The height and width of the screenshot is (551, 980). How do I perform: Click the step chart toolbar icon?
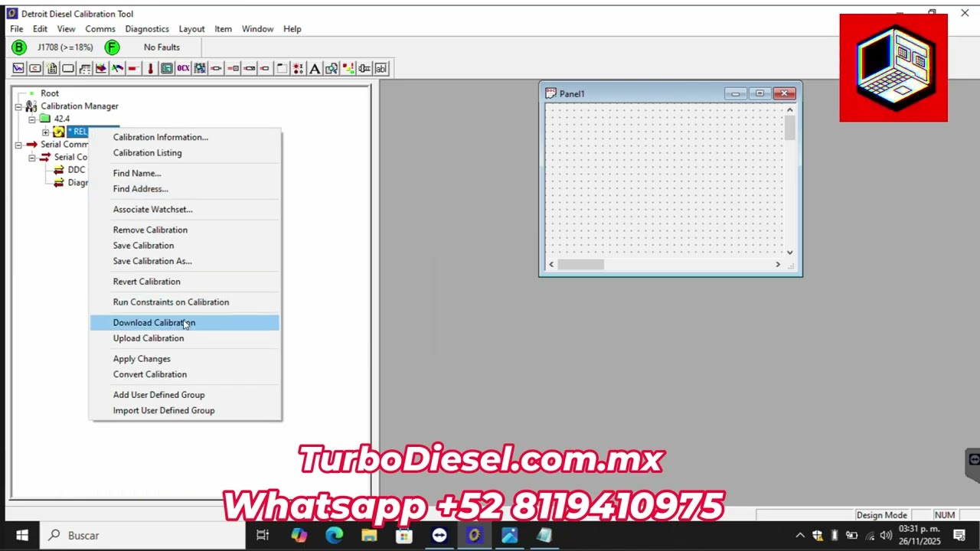(85, 68)
